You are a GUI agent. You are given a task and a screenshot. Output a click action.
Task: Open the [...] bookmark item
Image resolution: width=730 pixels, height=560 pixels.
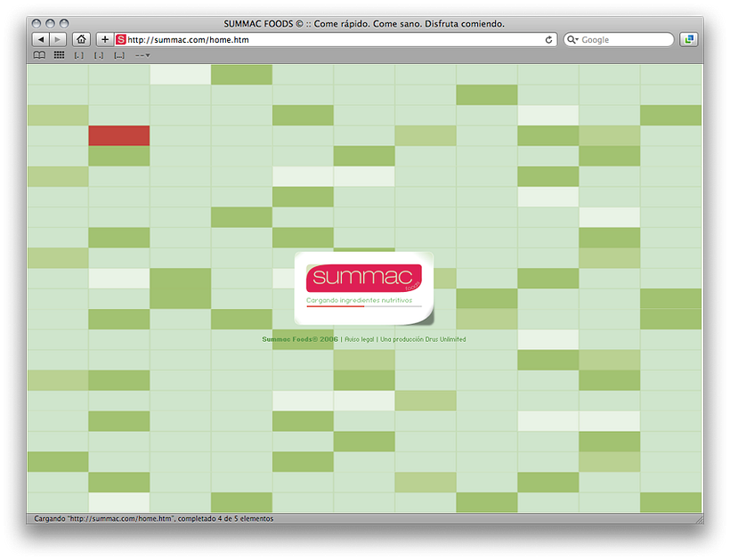[119, 55]
